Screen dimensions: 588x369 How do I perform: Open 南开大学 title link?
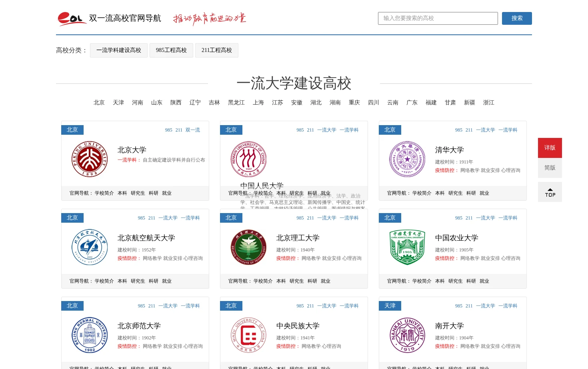pyautogui.click(x=450, y=326)
